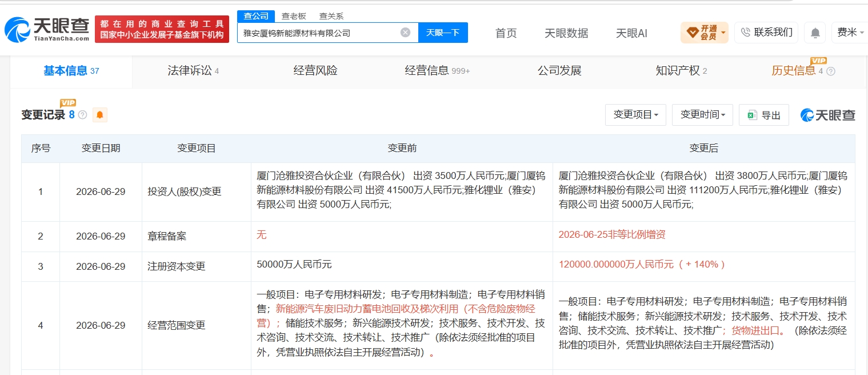This screenshot has width=868, height=375.
Task: Select the 章程备案 row item
Action: coord(166,236)
